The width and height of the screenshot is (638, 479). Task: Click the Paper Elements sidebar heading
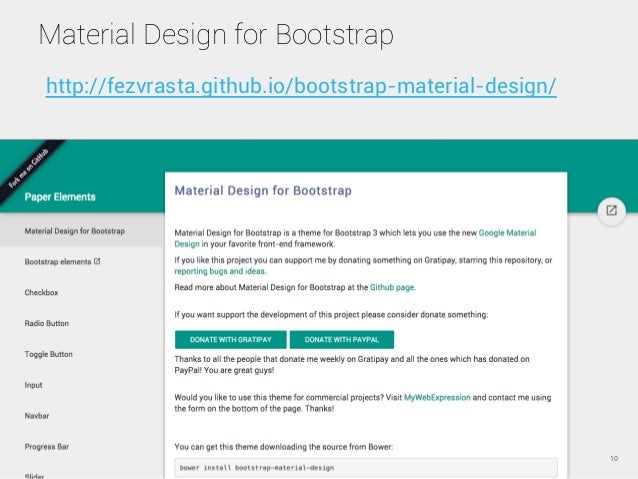[60, 197]
